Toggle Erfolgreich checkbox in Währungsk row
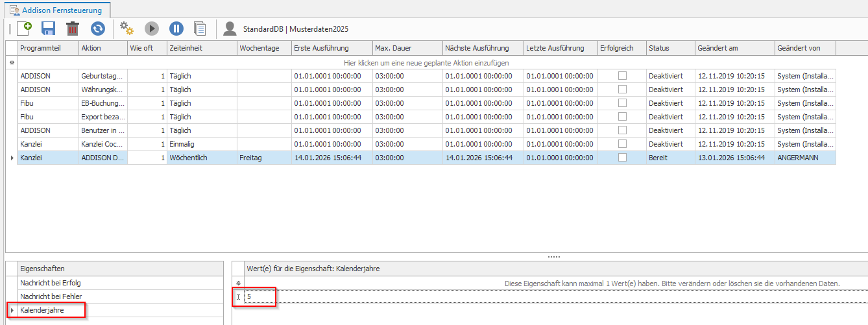This screenshot has width=868, height=325. [622, 90]
